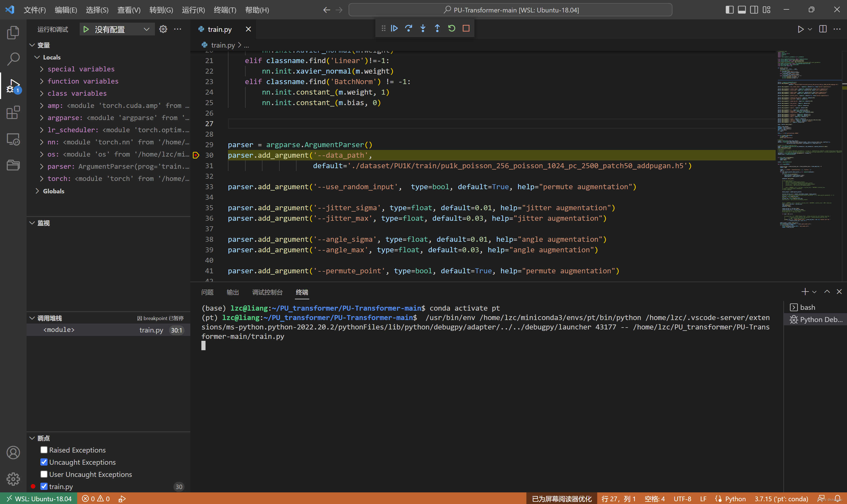Viewport: 847px width, 504px height.
Task: Toggle the Raised Exceptions checkbox
Action: pos(44,450)
